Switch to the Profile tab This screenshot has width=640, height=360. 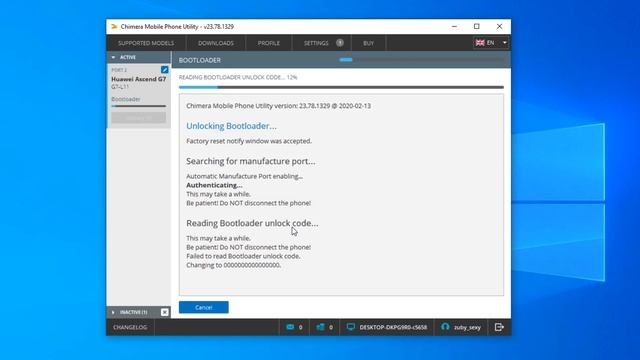pos(269,43)
